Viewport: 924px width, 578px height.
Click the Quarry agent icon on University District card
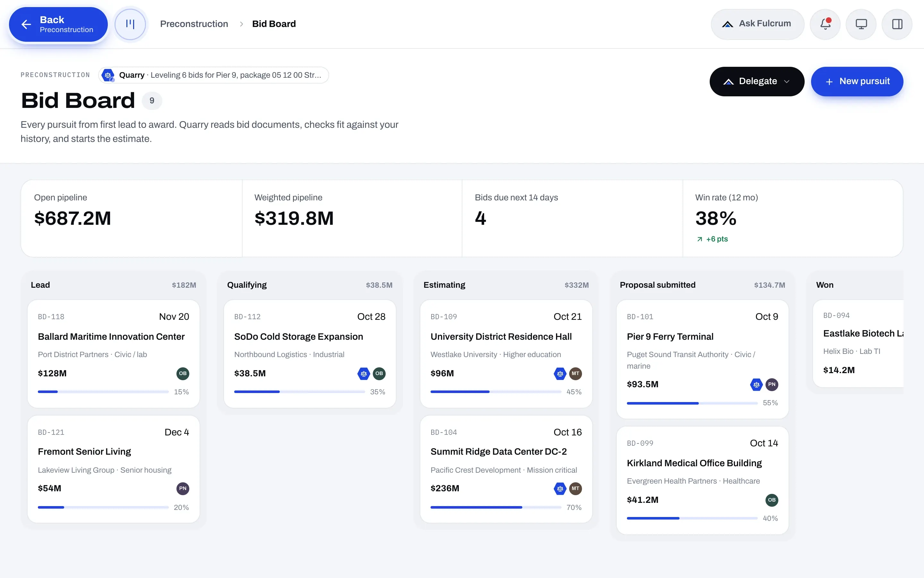coord(560,373)
